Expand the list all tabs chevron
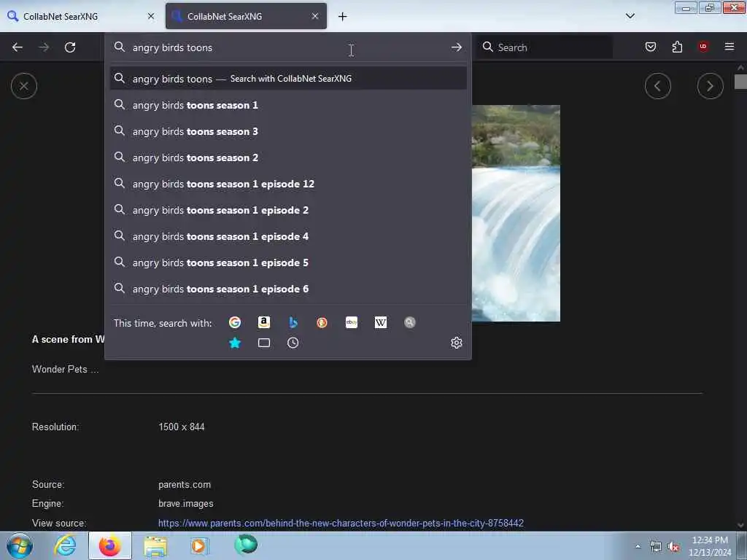Screen dimensions: 747x560 tap(630, 16)
